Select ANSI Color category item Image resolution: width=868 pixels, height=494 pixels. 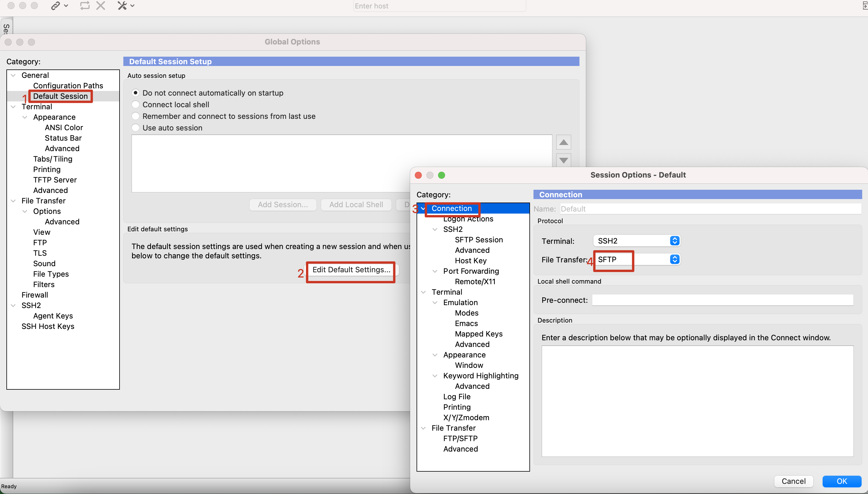(x=64, y=128)
